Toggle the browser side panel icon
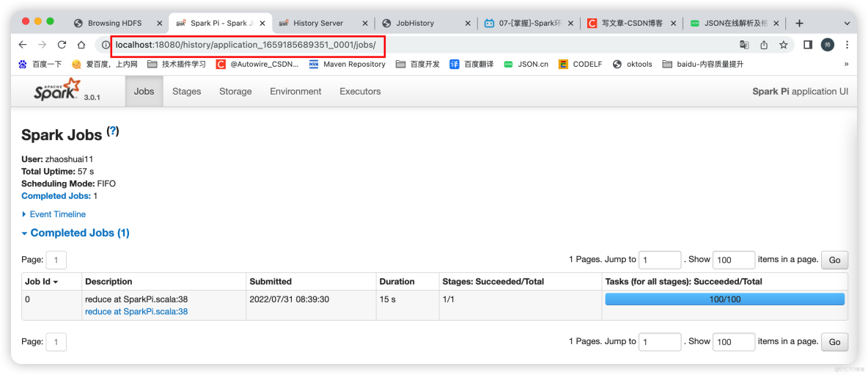The image size is (868, 375). 808,45
